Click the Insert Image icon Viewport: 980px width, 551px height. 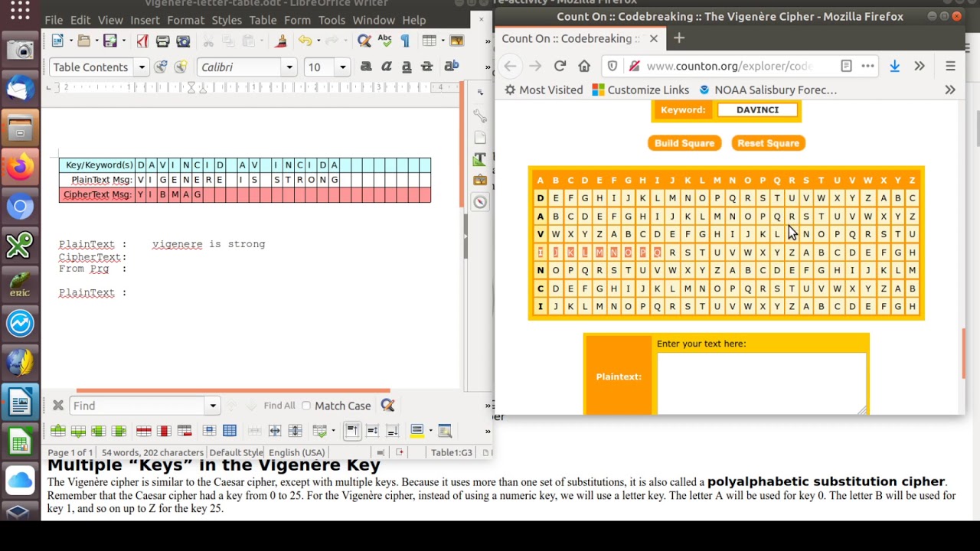tap(457, 41)
